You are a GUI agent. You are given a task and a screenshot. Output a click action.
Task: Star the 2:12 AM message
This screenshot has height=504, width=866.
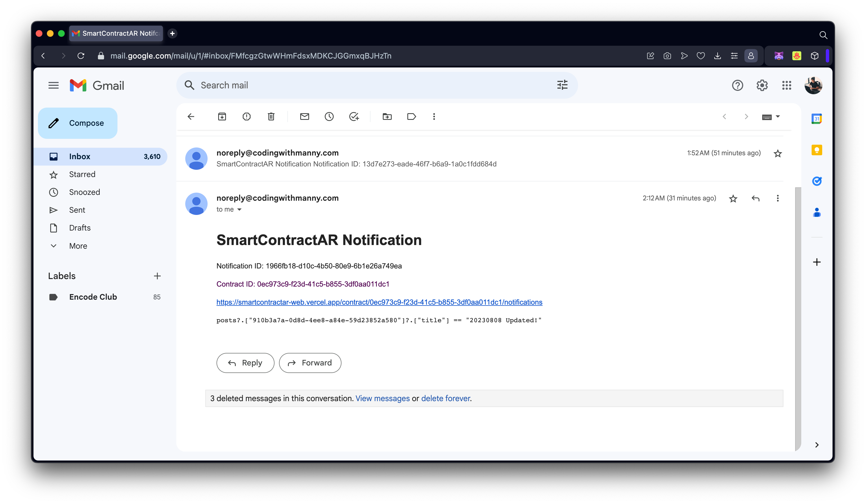733,198
